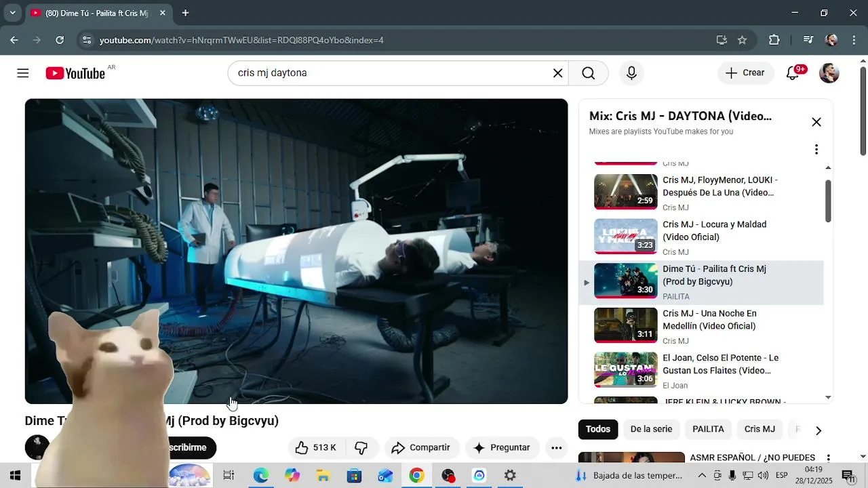Dislike the video
The image size is (868, 488).
pos(361,447)
